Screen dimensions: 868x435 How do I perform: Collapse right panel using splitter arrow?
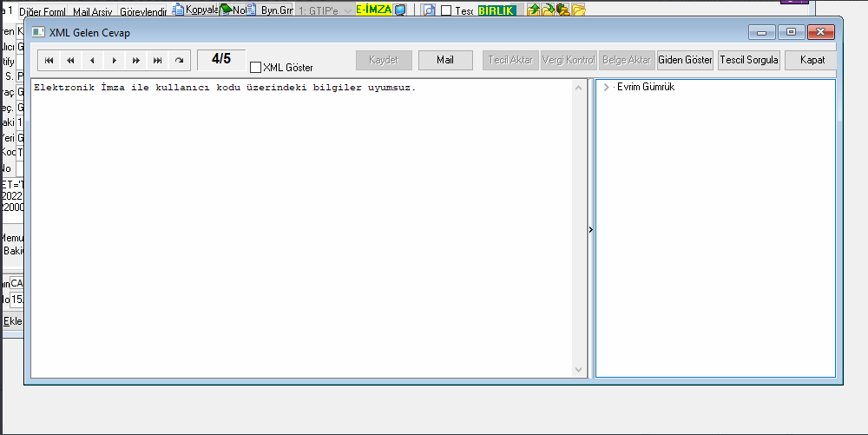[x=590, y=229]
